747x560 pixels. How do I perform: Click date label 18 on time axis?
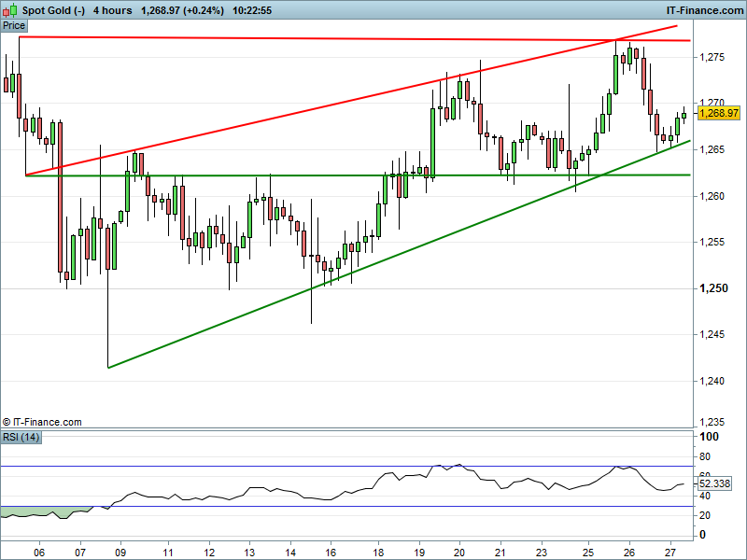point(378,553)
